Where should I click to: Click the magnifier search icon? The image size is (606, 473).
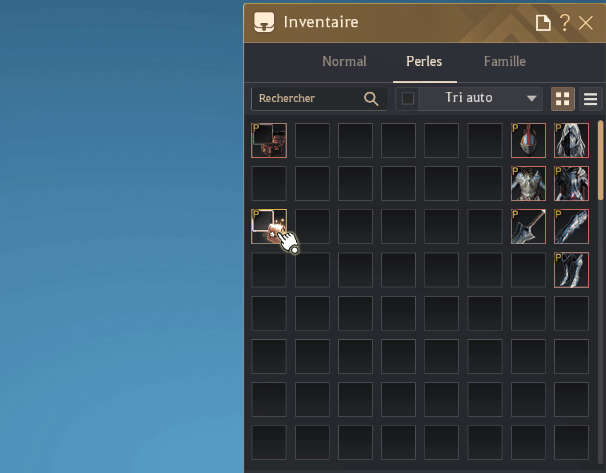371,99
